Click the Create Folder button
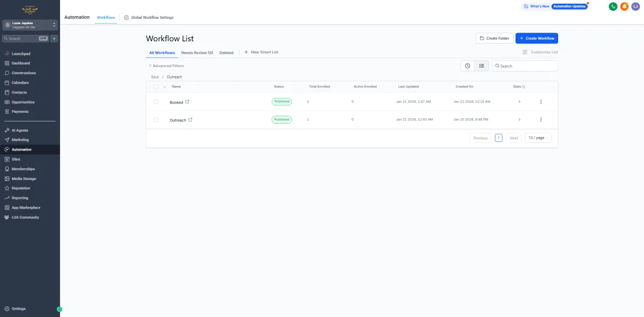The width and height of the screenshot is (644, 317). (494, 38)
